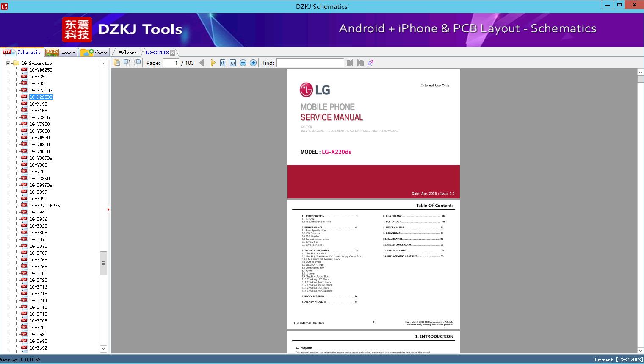Toggle match case for Find
This screenshot has height=364, width=644.
370,63
